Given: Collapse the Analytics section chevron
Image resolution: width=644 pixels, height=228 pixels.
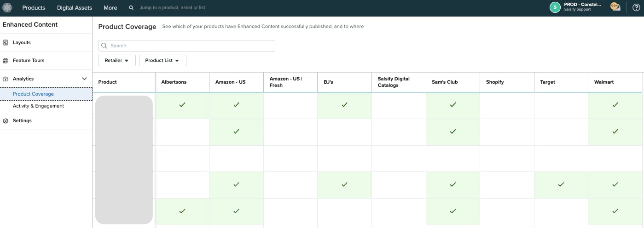Looking at the screenshot, I should coord(84,79).
